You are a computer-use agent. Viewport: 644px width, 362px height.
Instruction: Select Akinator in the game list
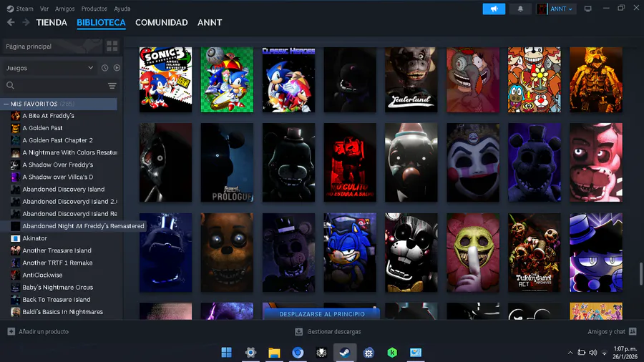34,238
